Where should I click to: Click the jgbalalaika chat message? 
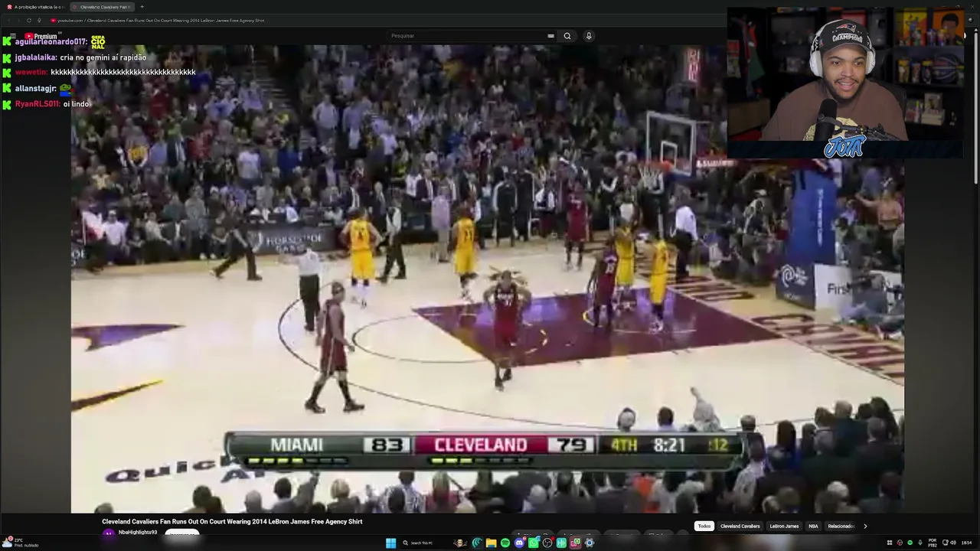[x=103, y=58]
